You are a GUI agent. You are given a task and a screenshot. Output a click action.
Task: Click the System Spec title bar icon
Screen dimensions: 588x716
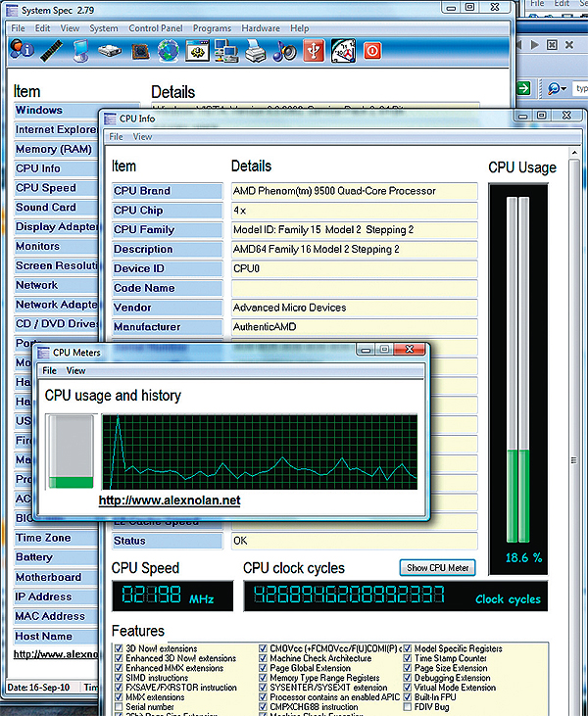tap(12, 10)
